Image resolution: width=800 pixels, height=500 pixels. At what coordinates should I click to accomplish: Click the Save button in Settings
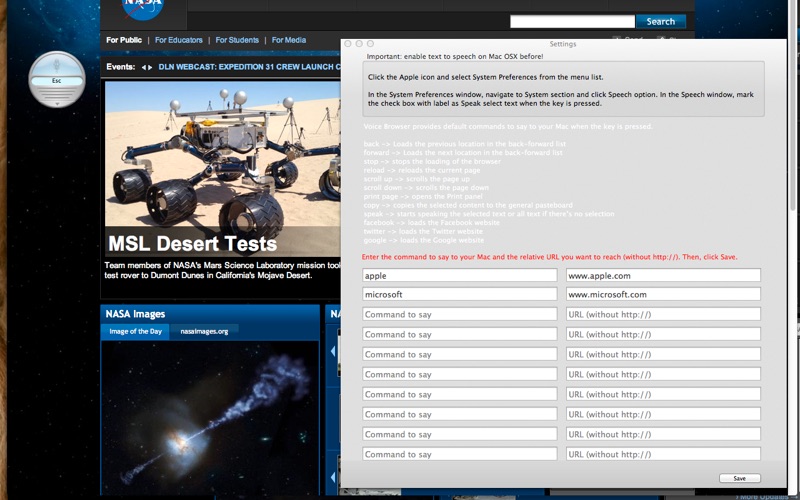(x=740, y=478)
